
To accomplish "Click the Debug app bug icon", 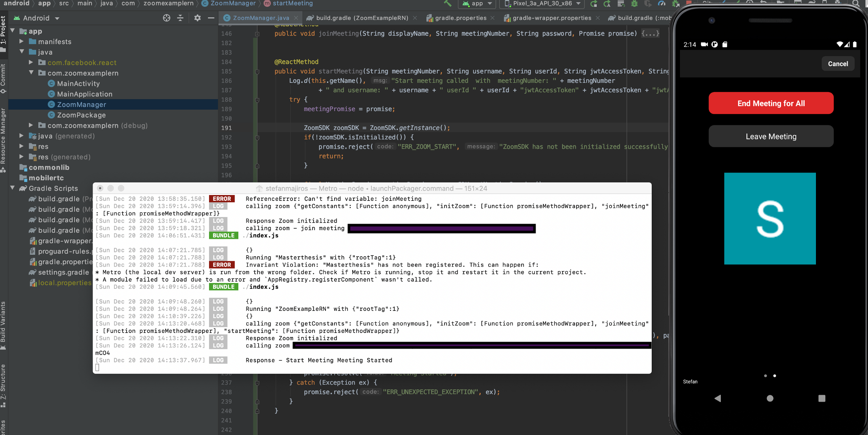I will pos(634,4).
